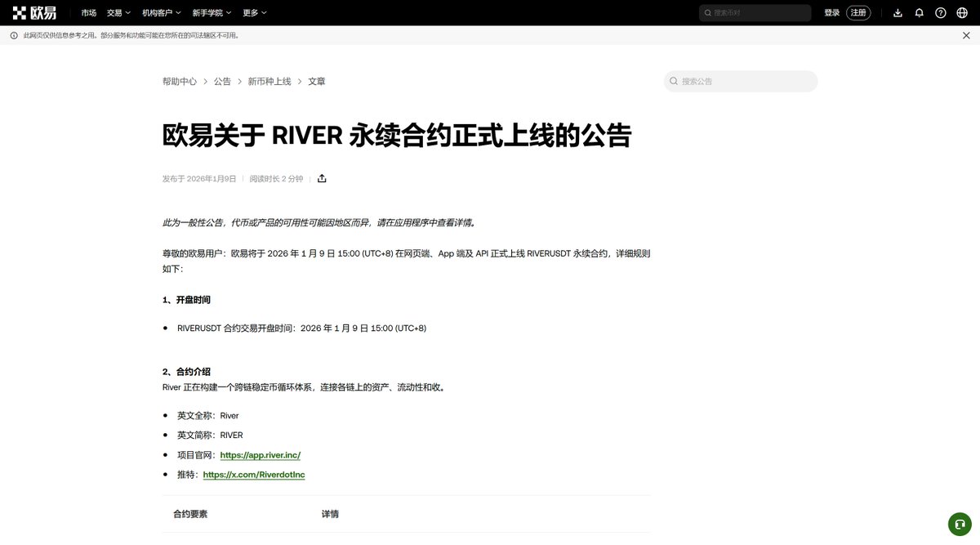Click the help question-mark icon
Image resolution: width=980 pixels, height=545 pixels.
coord(941,12)
